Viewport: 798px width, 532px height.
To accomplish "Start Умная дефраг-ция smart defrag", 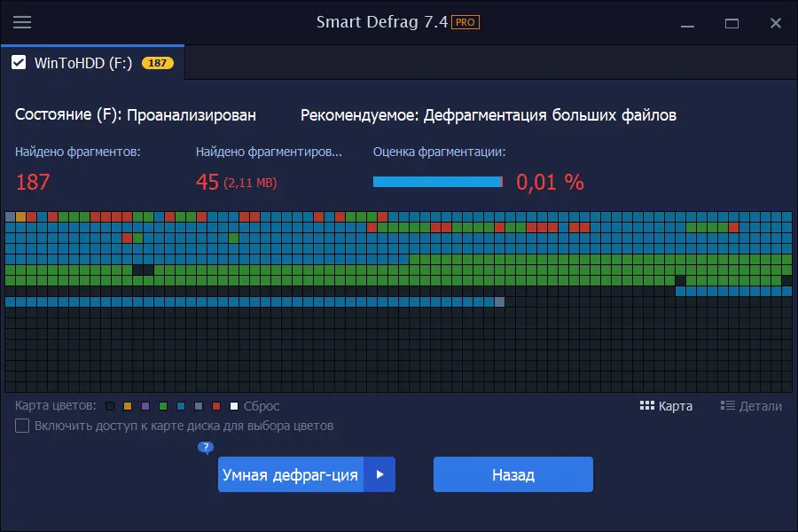I will (x=291, y=474).
